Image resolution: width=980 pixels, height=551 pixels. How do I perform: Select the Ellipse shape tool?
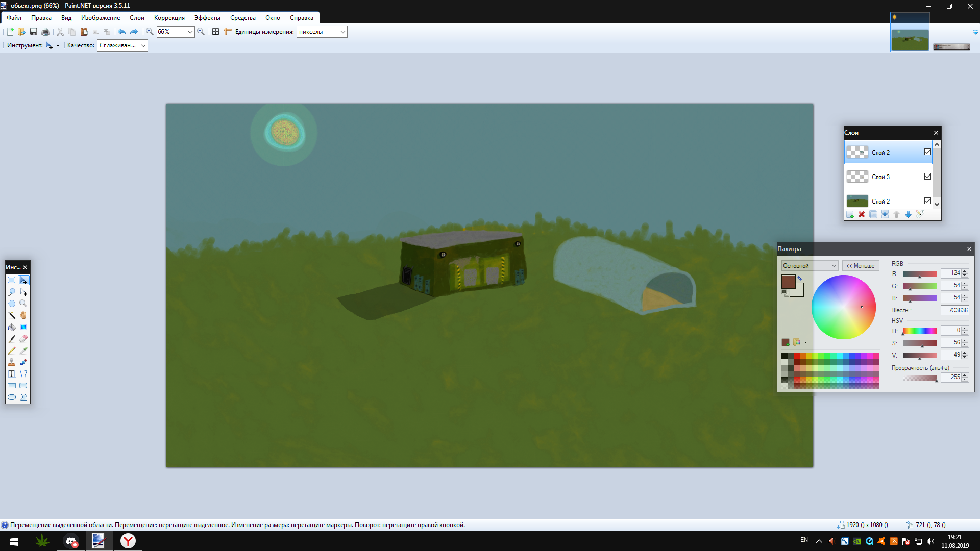(x=12, y=397)
